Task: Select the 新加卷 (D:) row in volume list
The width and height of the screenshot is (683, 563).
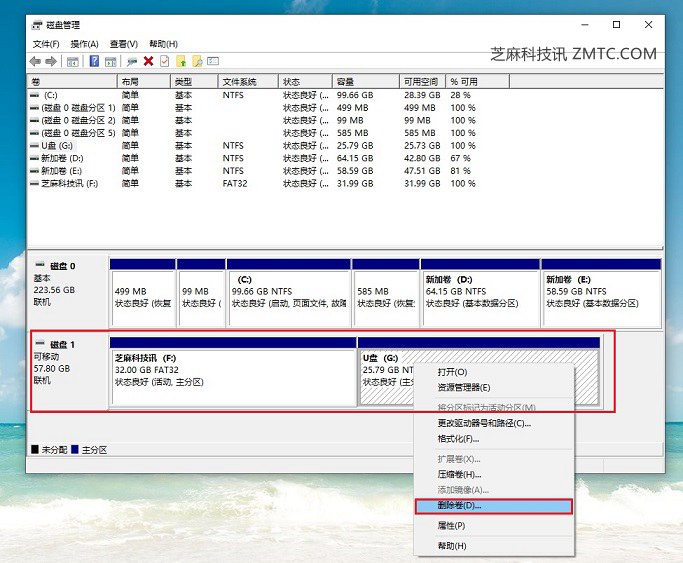Action: tap(62, 158)
